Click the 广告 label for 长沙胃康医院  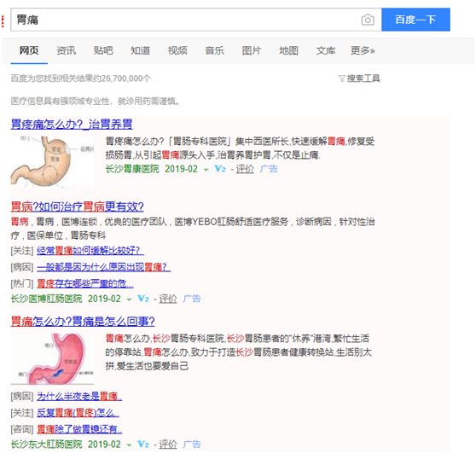tap(269, 169)
